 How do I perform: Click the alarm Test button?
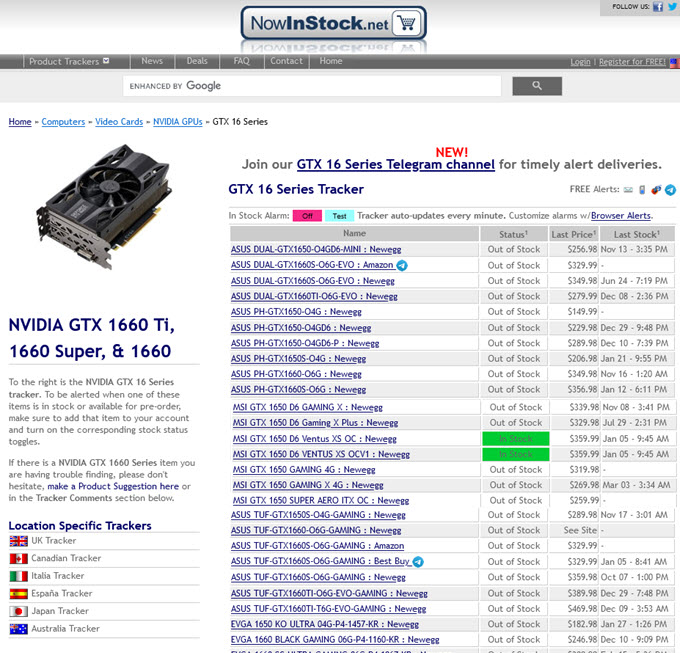click(340, 216)
